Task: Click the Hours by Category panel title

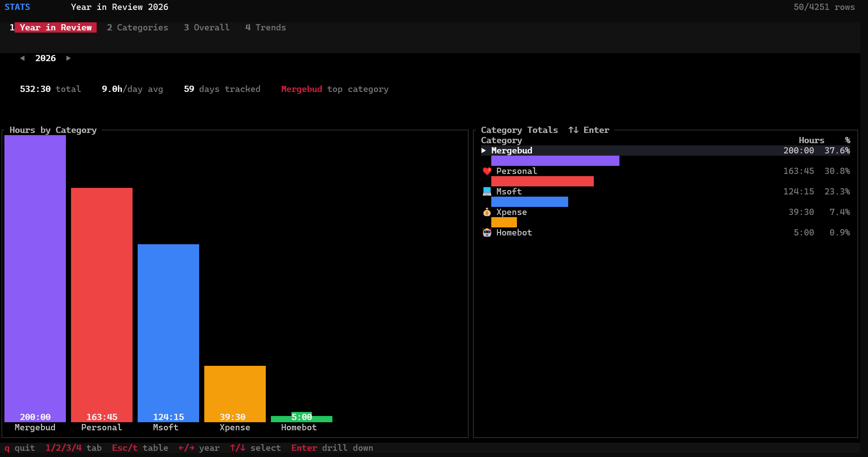Action: (53, 130)
